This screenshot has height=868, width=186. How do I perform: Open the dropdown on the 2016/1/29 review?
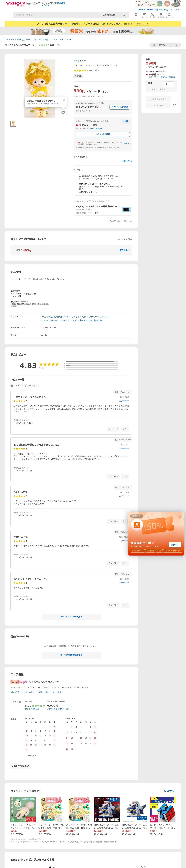point(125,476)
